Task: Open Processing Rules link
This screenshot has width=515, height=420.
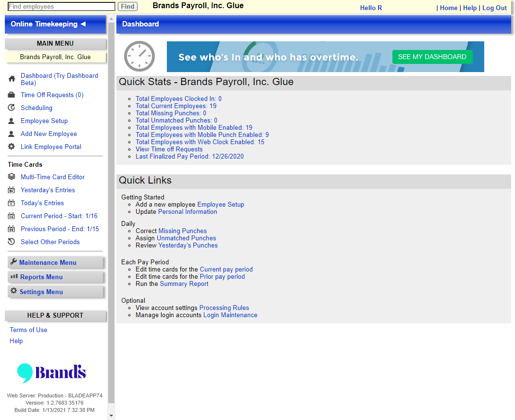Action: (225, 308)
